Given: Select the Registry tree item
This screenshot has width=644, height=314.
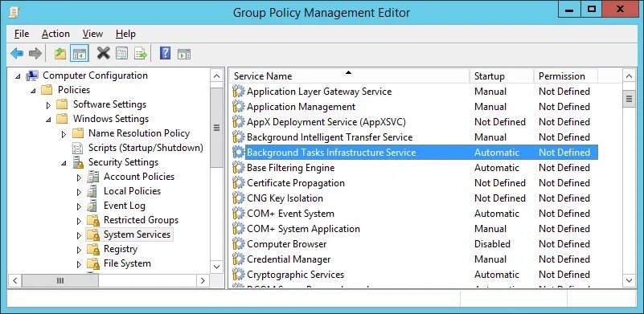Looking at the screenshot, I should click(121, 249).
